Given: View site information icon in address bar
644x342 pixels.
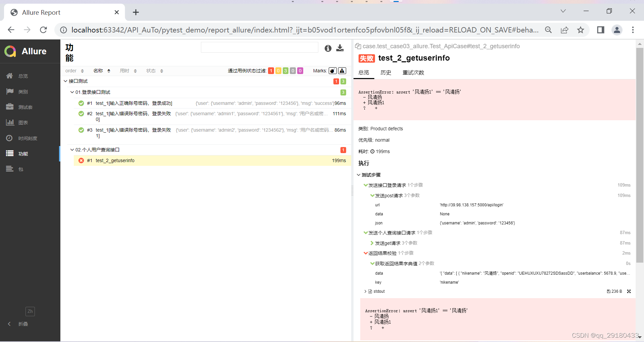Looking at the screenshot, I should coord(63,30).
